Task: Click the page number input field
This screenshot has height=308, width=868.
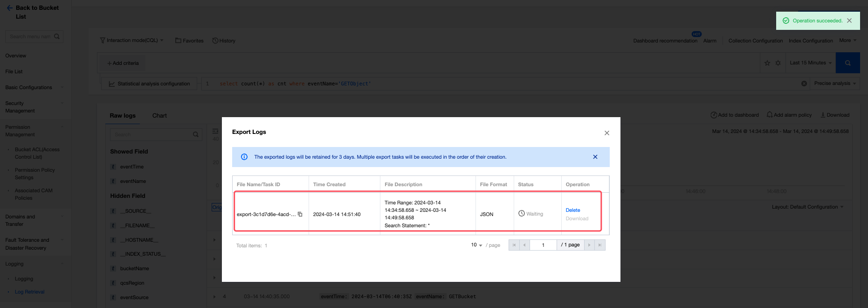Action: click(543, 245)
